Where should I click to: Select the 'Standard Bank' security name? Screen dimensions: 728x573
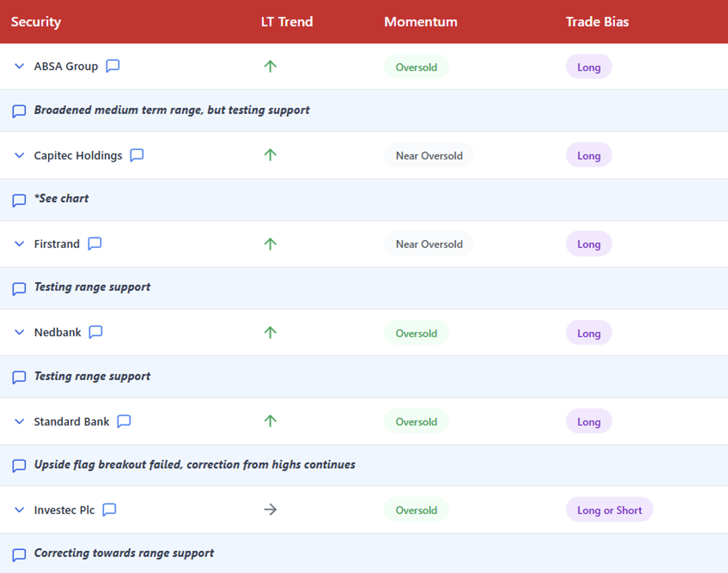pos(72,422)
